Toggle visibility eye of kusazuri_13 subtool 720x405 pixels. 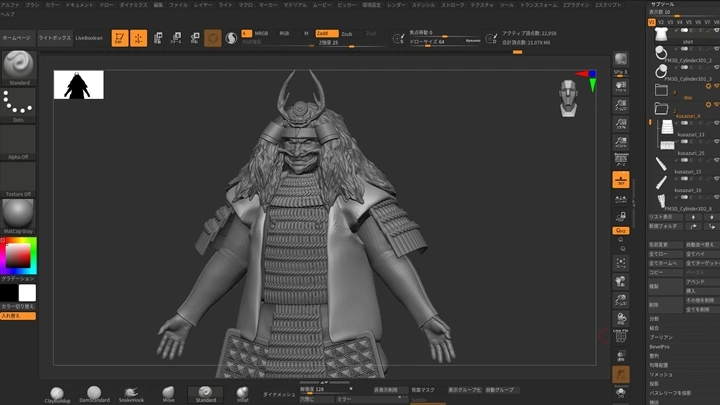click(717, 123)
